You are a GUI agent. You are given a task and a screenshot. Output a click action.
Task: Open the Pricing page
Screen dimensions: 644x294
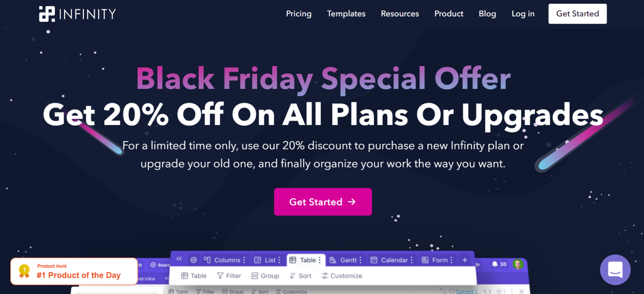tap(299, 14)
